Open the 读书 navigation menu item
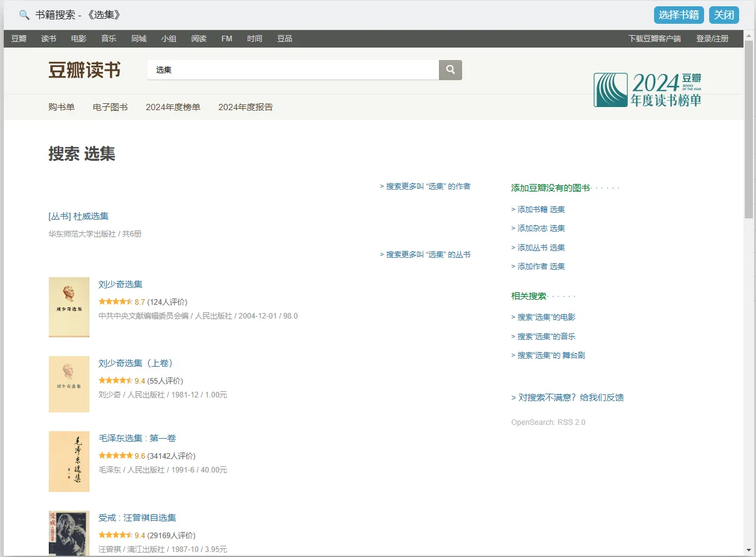Viewport: 756px width, 557px height. [48, 38]
